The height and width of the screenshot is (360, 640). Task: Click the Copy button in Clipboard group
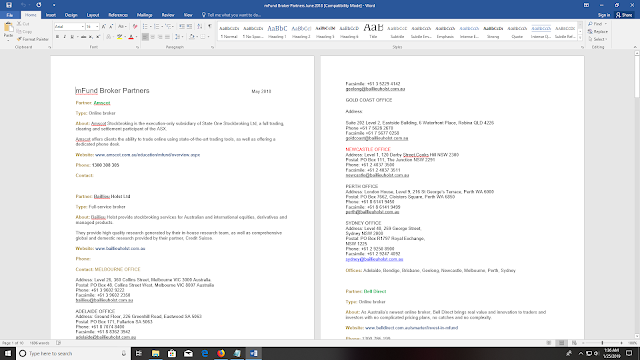[x=24, y=31]
